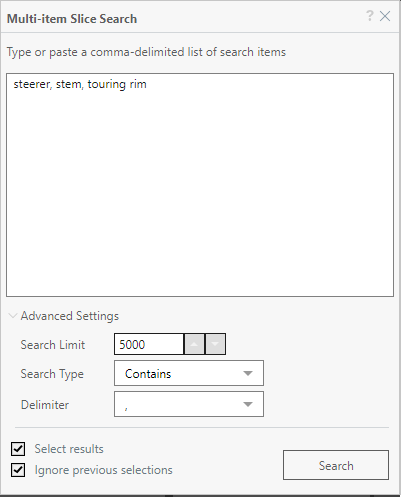Place cursor in "steerer, stem, touring rim" text
Viewport: 401px width, 497px height.
(x=80, y=84)
